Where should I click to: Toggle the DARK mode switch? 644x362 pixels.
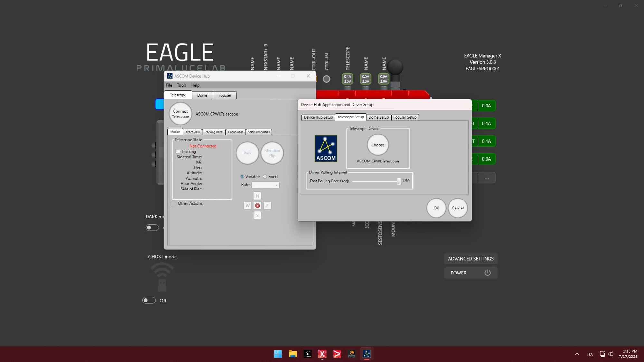pyautogui.click(x=152, y=227)
